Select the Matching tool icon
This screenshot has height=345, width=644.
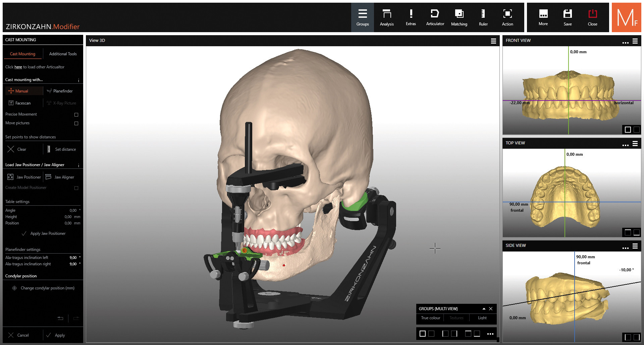pos(459,17)
